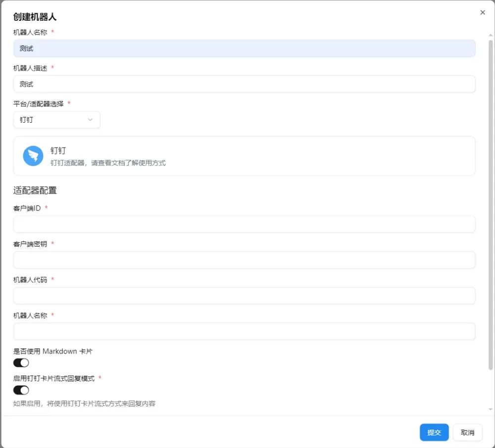Cancel robot creation with 取消 button

coord(467,432)
